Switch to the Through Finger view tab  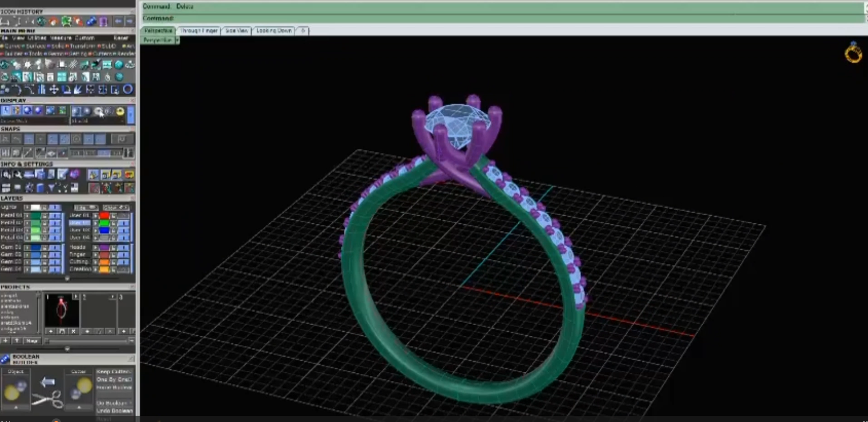coord(199,31)
